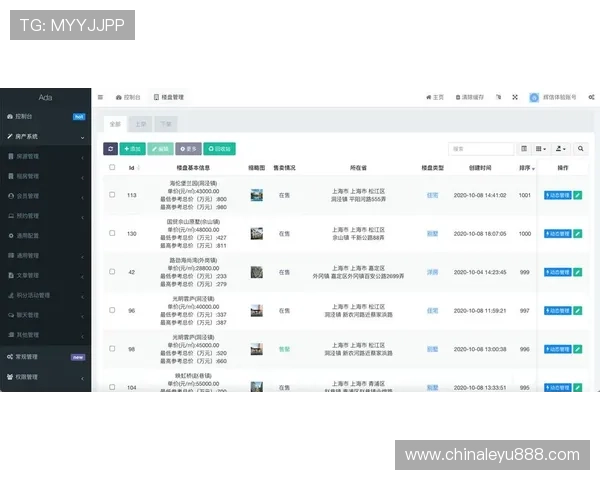Expand the user-icon 会员管理 sidebar item
The image size is (600, 480).
(x=46, y=196)
